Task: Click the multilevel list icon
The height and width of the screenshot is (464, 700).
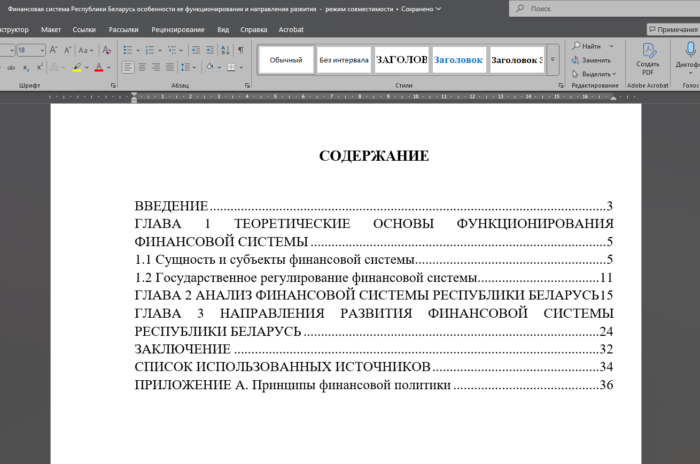Action: (172, 50)
